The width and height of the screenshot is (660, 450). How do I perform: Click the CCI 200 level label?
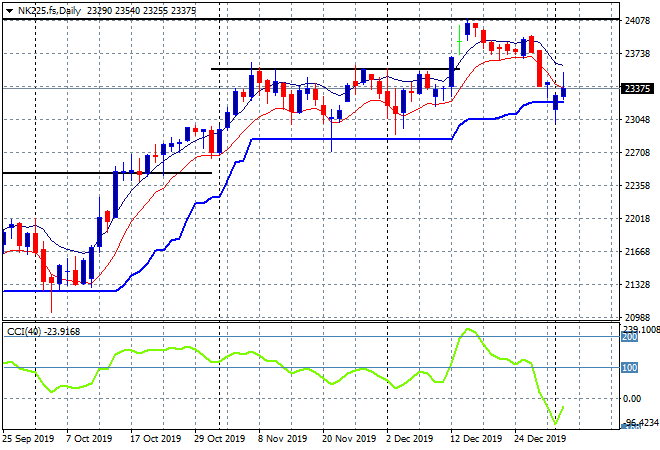(630, 337)
